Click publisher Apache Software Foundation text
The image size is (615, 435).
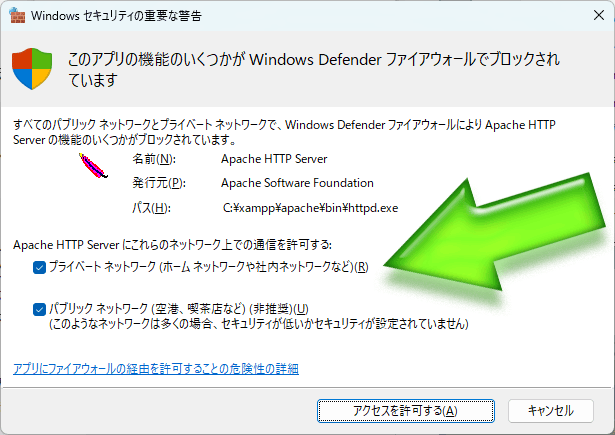pyautogui.click(x=297, y=183)
